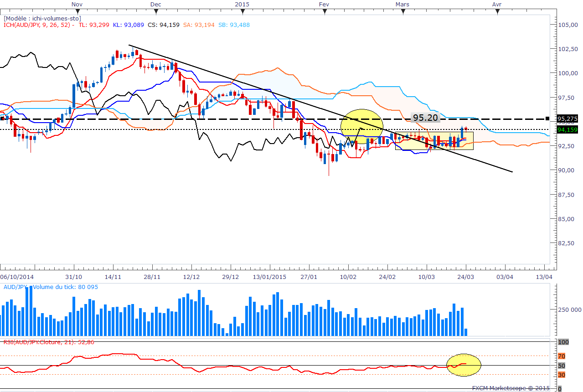The image size is (583, 392).
Task: Click the RSI(AUD/JPY.Cloture, 21) indicator label
Action: pyautogui.click(x=48, y=342)
